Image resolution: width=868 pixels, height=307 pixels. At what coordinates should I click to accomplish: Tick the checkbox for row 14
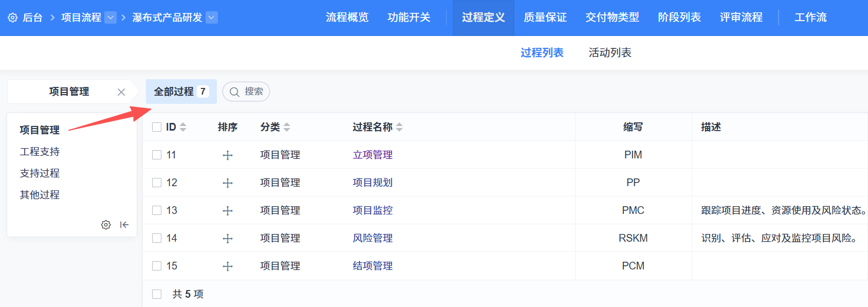click(157, 238)
